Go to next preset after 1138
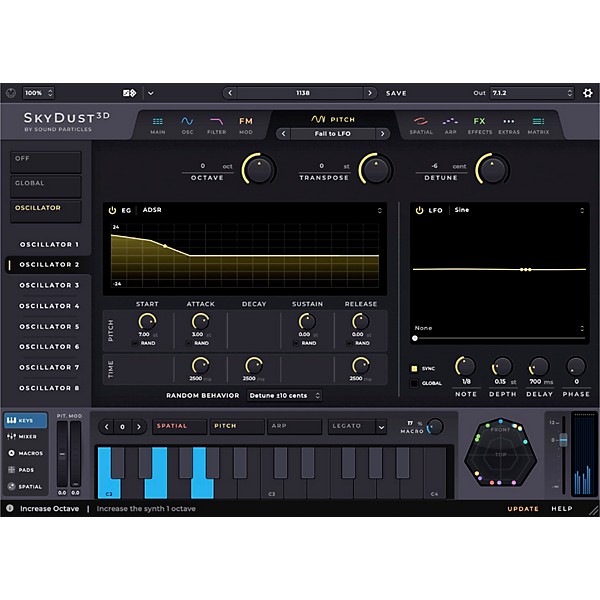The image size is (600, 600). coord(370,93)
